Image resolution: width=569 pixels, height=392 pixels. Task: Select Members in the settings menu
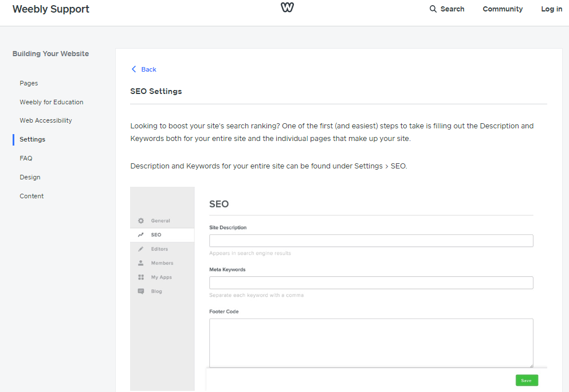(x=162, y=263)
